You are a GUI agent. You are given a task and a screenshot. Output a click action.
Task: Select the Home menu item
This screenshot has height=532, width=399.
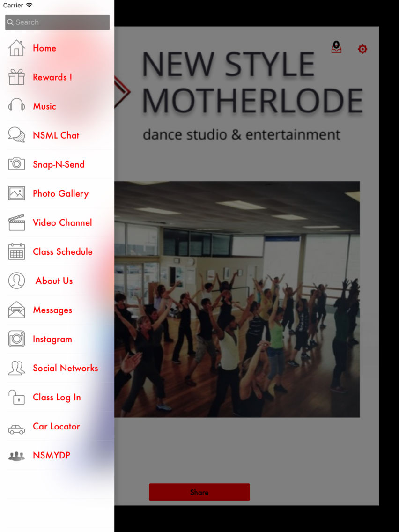point(44,48)
